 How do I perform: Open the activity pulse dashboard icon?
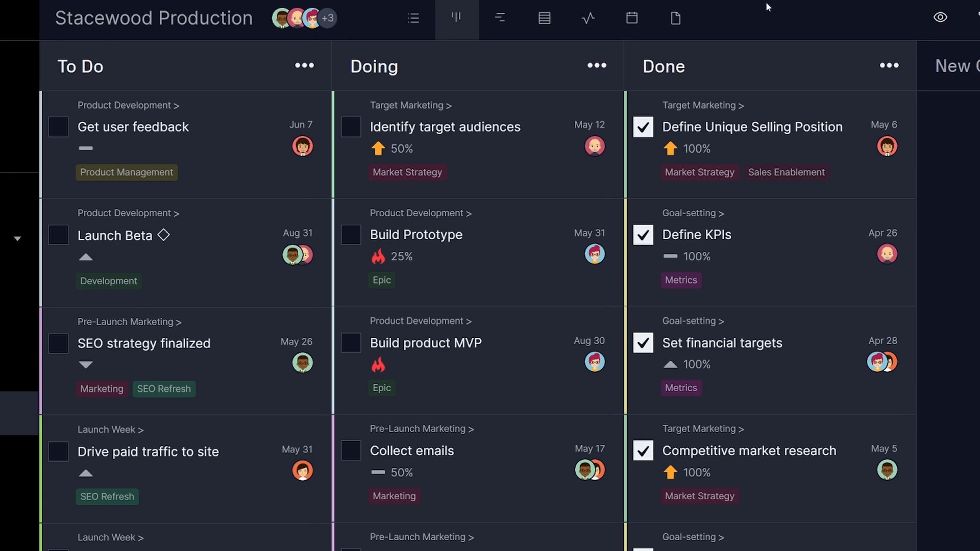coord(588,18)
